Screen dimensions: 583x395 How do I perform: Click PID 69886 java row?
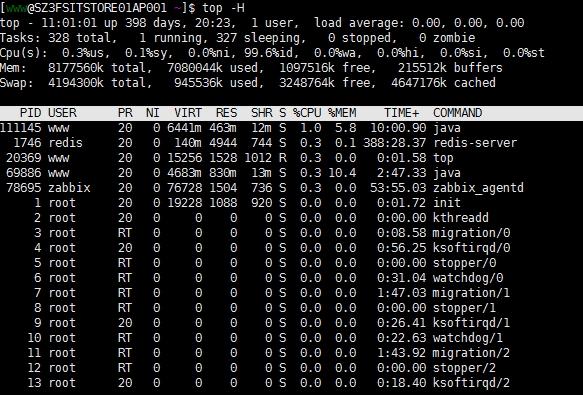tap(292, 173)
